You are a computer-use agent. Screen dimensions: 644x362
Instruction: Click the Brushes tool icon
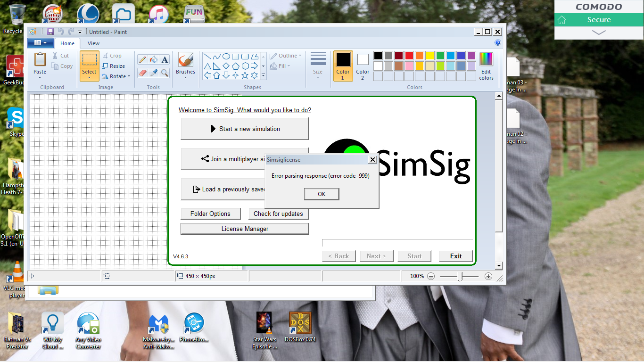(x=185, y=60)
